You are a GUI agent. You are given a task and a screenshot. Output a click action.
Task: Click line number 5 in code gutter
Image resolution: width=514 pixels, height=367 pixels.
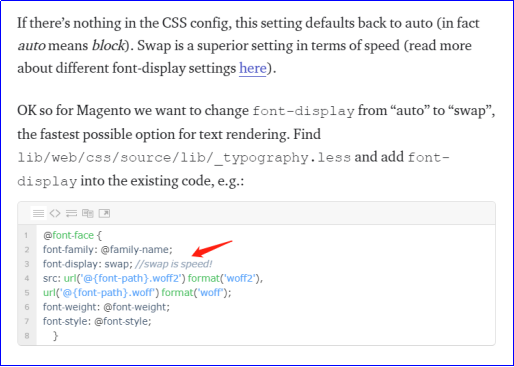tap(27, 293)
